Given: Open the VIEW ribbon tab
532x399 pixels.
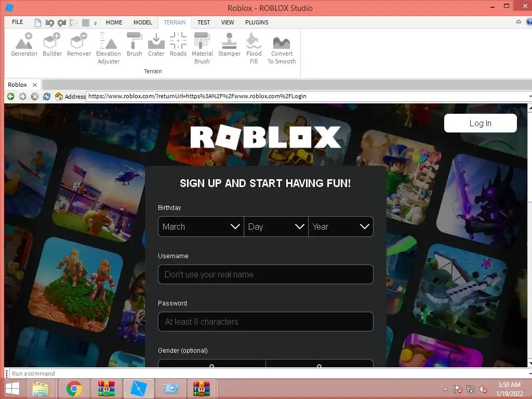Looking at the screenshot, I should coord(228,22).
